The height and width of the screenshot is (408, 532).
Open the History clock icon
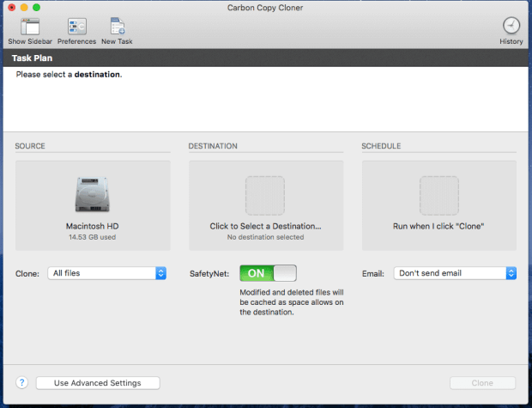point(511,26)
